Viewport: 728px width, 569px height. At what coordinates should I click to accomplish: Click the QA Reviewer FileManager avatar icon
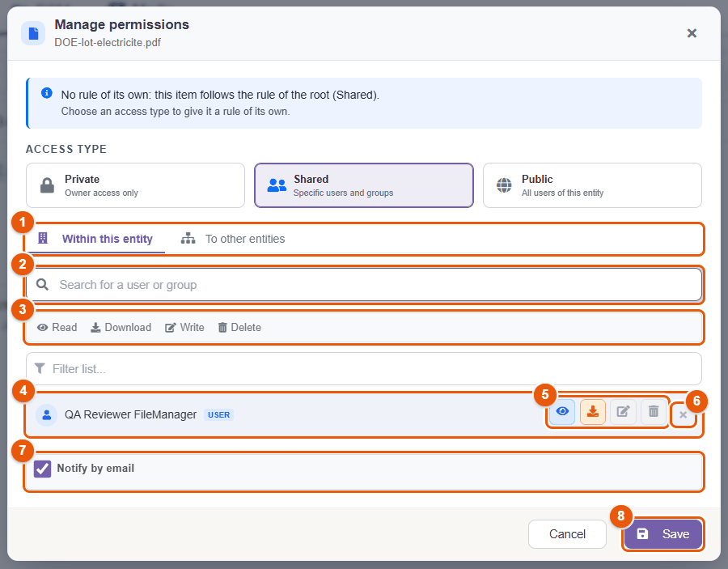[x=46, y=414]
